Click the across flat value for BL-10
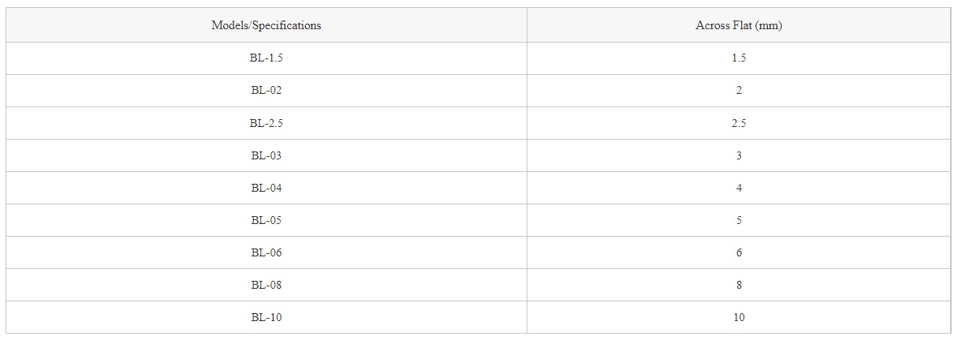 point(739,317)
